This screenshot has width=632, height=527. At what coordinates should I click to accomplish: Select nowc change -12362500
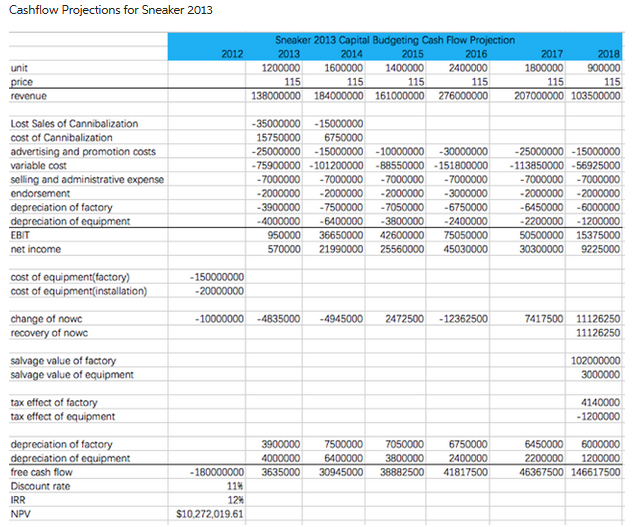pyautogui.click(x=464, y=319)
